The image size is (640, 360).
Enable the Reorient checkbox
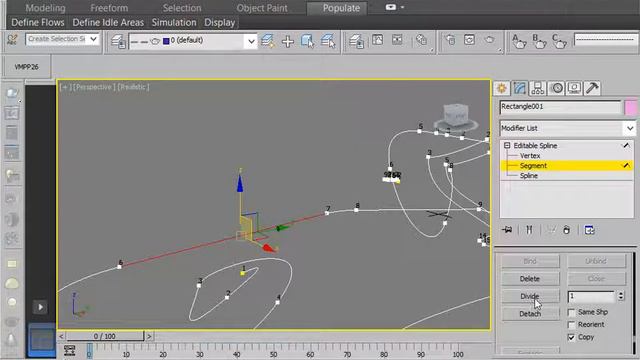(571, 325)
